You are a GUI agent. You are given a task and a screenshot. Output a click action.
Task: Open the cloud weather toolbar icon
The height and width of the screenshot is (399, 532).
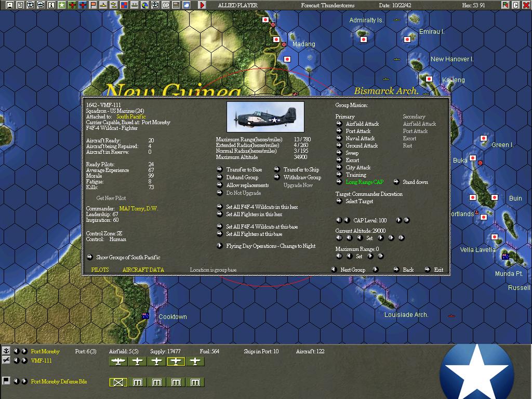[x=187, y=5]
